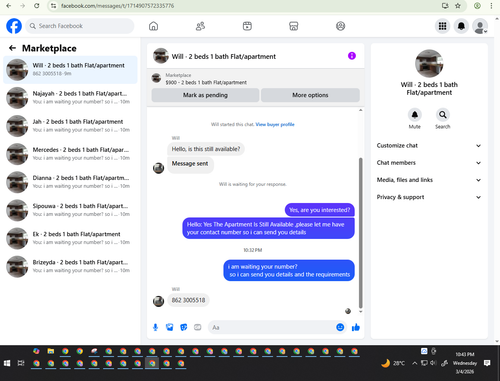Viewport: 500px width, 381px height.
Task: Expand Chat members section
Action: tap(429, 163)
